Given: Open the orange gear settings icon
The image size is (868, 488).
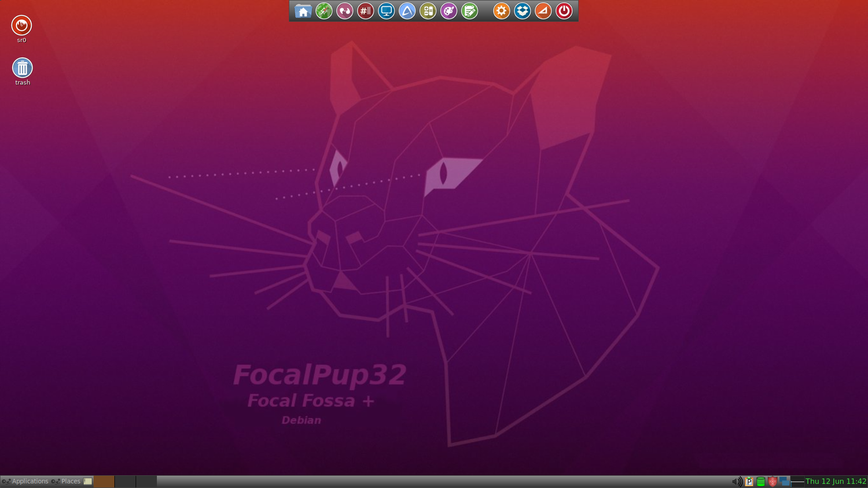Looking at the screenshot, I should point(502,11).
